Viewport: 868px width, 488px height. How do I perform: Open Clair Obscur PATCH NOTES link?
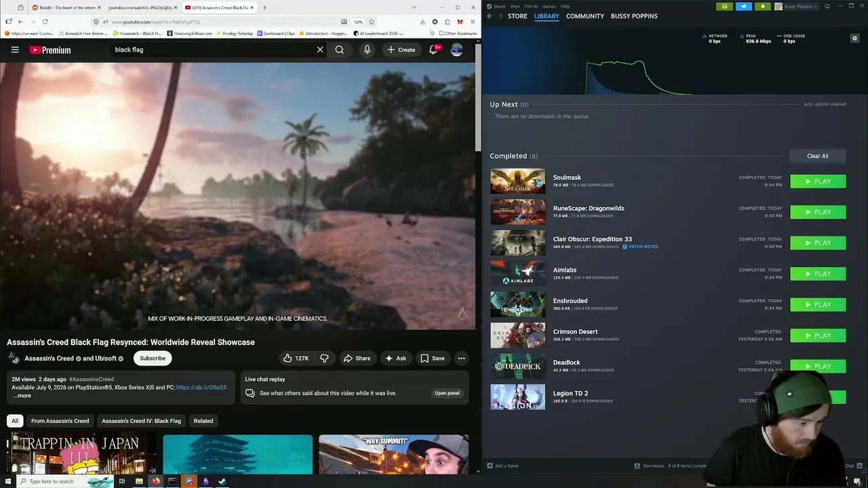click(640, 247)
